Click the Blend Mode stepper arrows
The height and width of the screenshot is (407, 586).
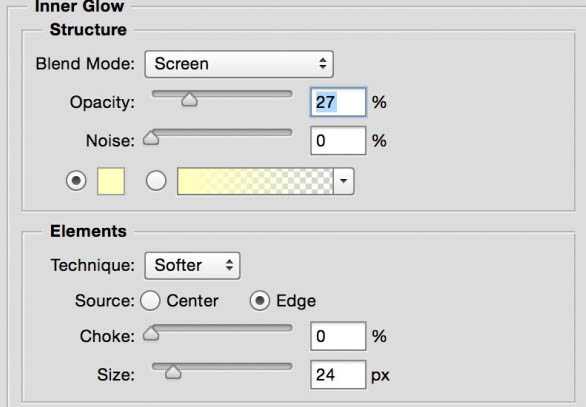pos(323,64)
